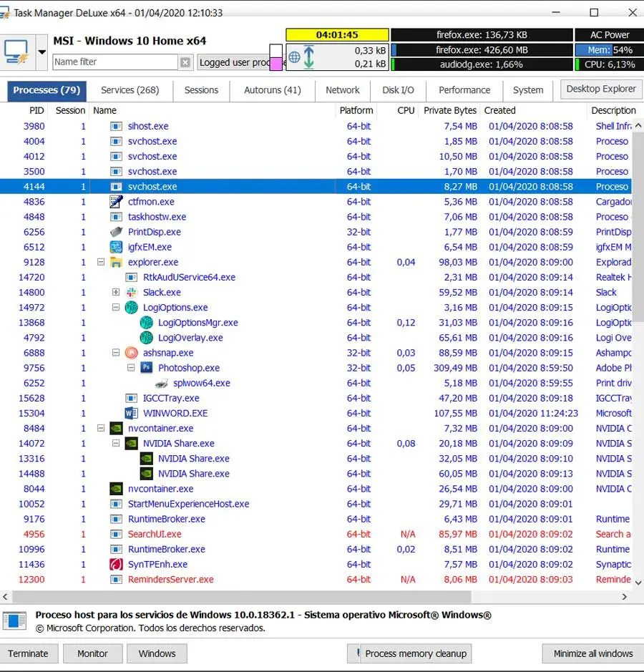This screenshot has height=672, width=644.
Task: Click the Mem: 54% usage bar
Action: [609, 49]
